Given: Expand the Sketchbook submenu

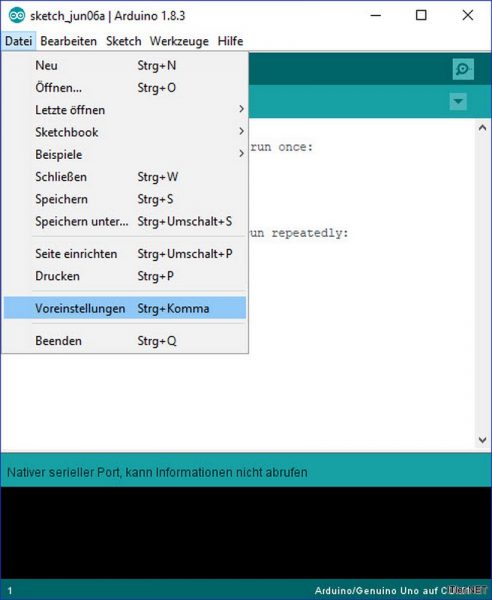Looking at the screenshot, I should pyautogui.click(x=125, y=132).
